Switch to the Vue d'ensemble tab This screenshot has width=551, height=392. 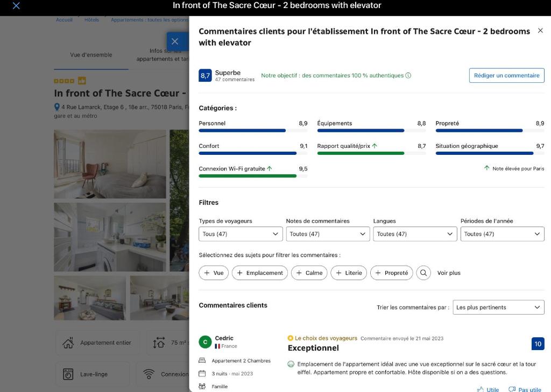[x=91, y=55]
